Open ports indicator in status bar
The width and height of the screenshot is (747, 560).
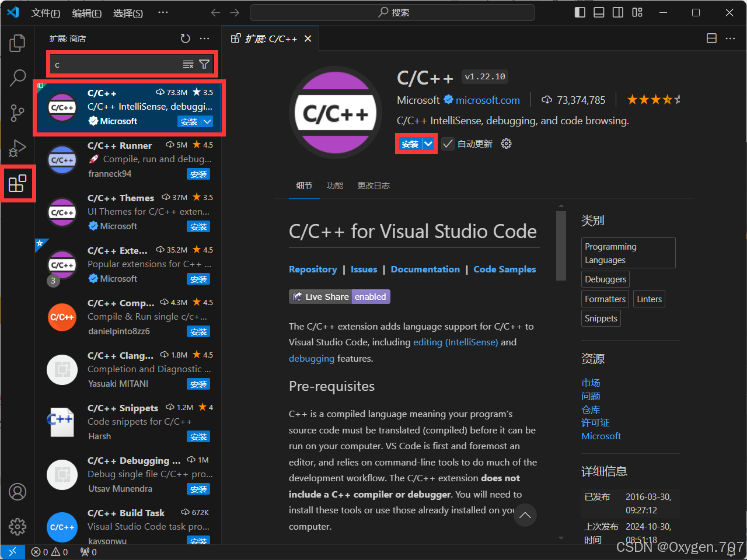tap(89, 552)
